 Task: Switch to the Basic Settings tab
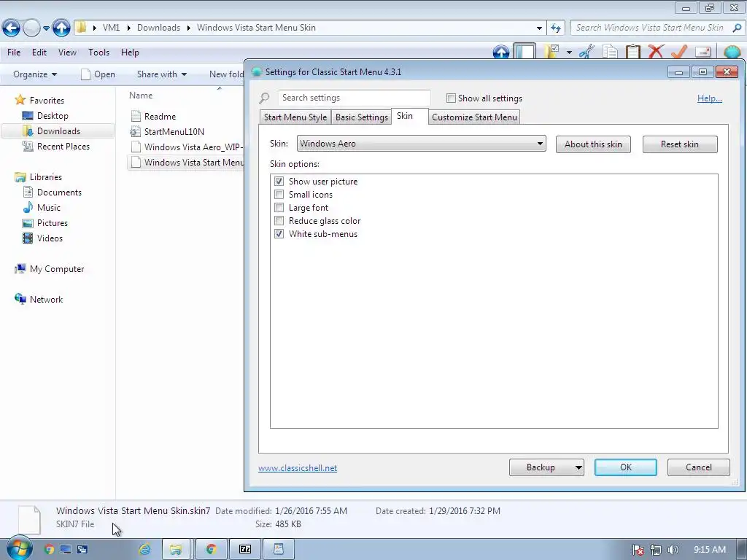click(362, 117)
